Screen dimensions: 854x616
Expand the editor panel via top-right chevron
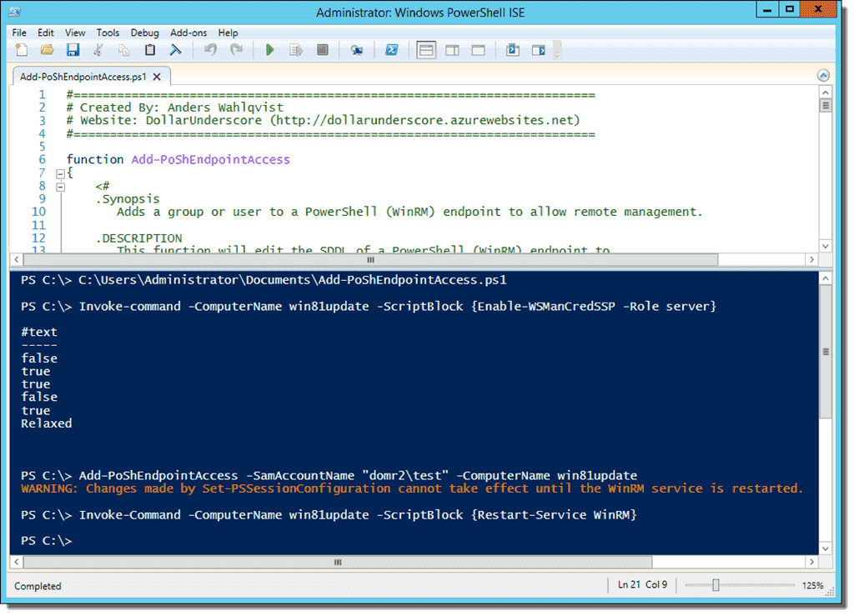[x=823, y=75]
